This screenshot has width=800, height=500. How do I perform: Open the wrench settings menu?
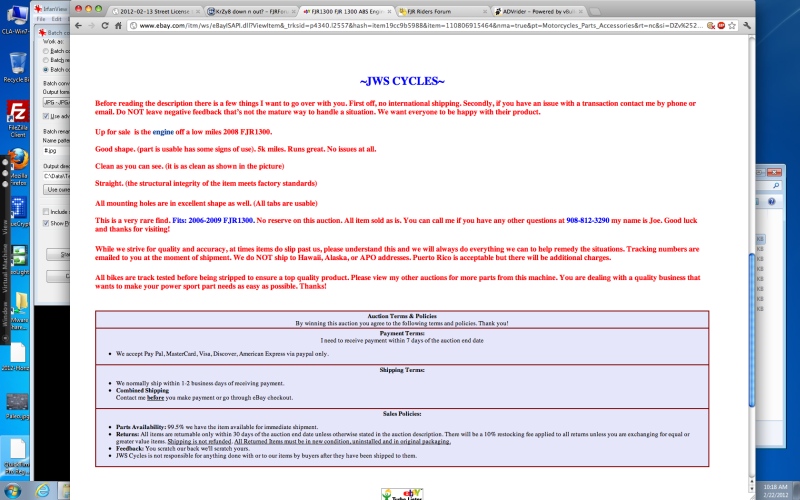pyautogui.click(x=747, y=26)
